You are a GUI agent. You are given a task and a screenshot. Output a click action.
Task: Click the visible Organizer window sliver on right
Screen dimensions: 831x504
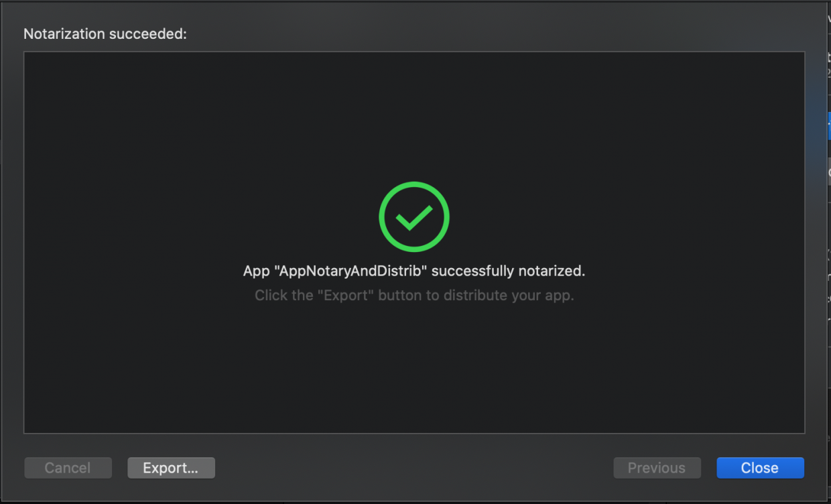[x=828, y=268]
